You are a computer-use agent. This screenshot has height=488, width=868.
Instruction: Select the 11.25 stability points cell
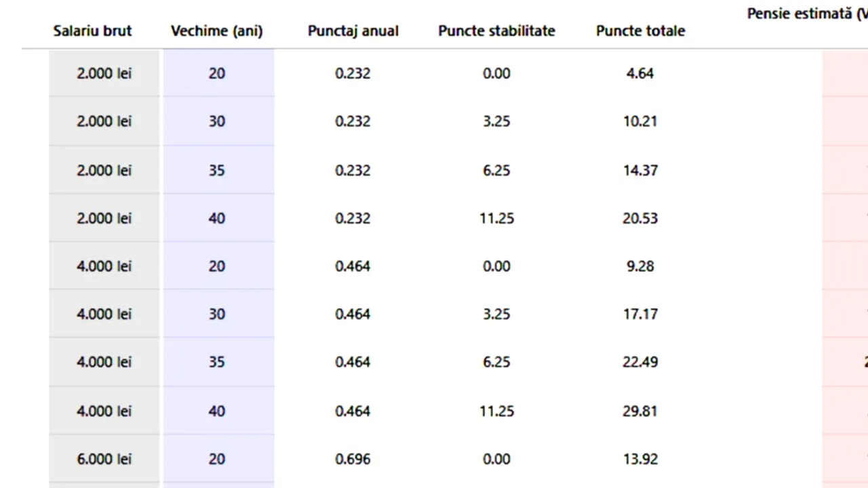point(496,218)
